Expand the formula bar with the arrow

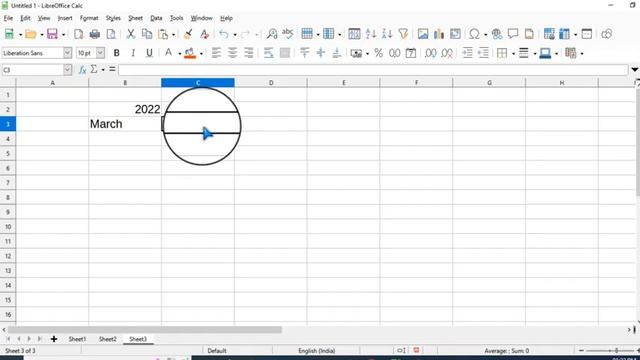[x=635, y=70]
